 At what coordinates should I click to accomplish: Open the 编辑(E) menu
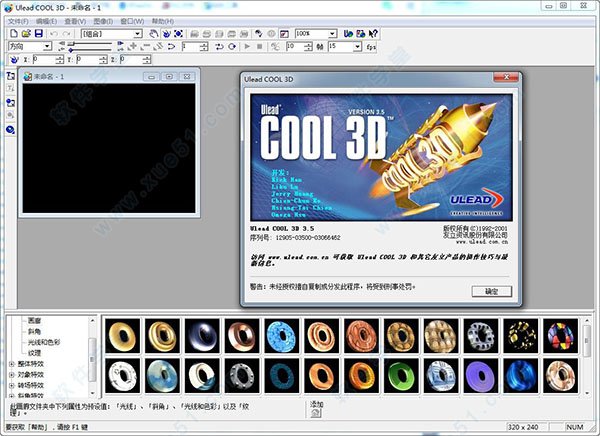point(46,21)
